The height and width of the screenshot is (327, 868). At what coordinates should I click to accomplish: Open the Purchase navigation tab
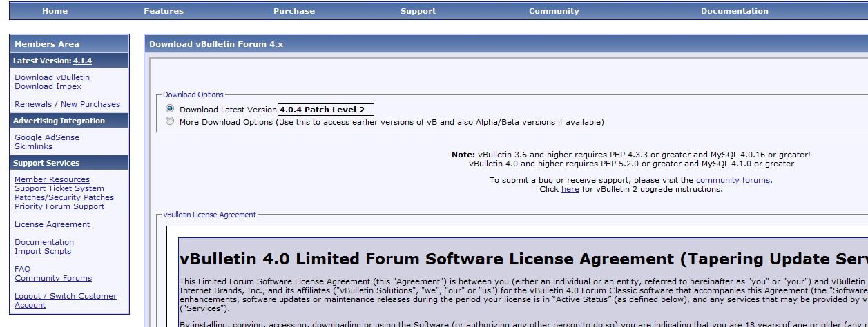coord(294,11)
